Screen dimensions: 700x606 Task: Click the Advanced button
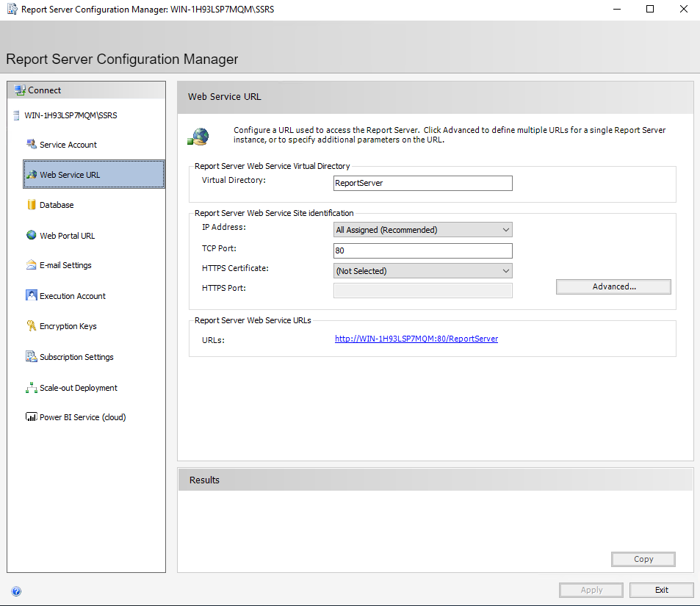pos(613,286)
